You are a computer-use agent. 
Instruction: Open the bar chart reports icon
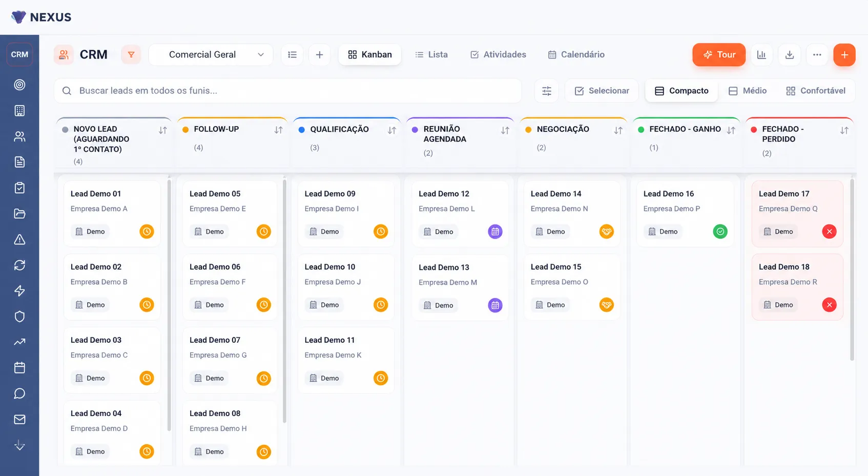(x=761, y=55)
